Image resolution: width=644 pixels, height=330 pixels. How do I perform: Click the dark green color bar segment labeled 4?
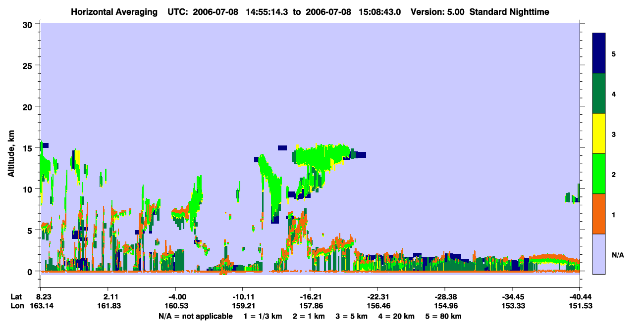599,94
